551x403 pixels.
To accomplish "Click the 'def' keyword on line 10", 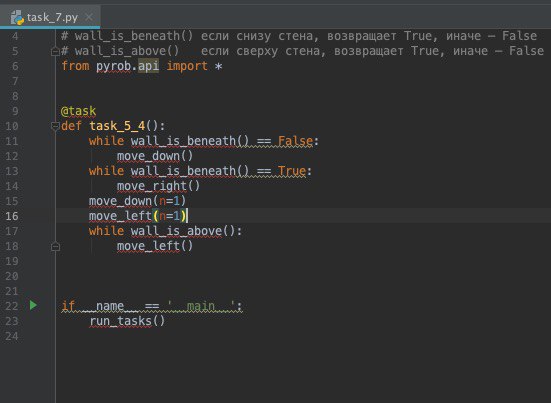I will (71, 126).
